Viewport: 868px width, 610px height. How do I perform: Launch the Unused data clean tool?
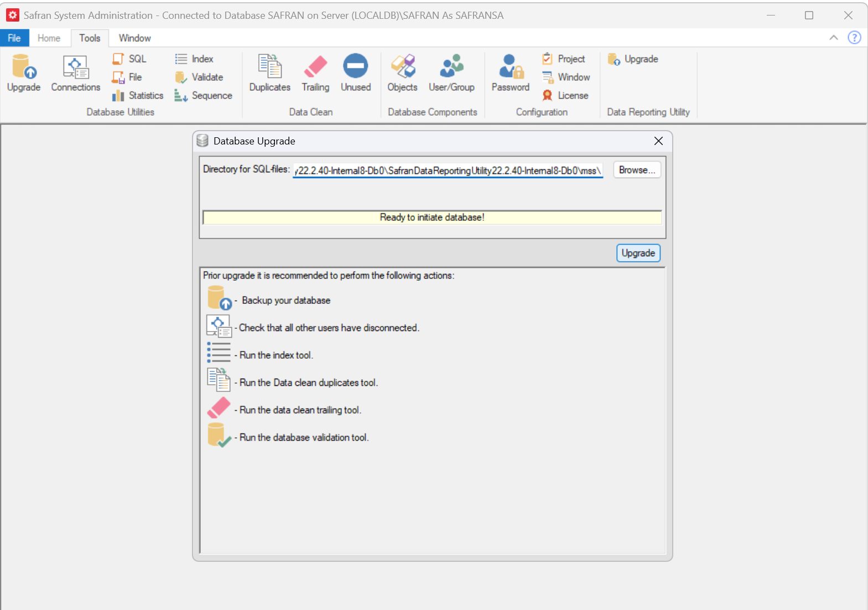356,73
